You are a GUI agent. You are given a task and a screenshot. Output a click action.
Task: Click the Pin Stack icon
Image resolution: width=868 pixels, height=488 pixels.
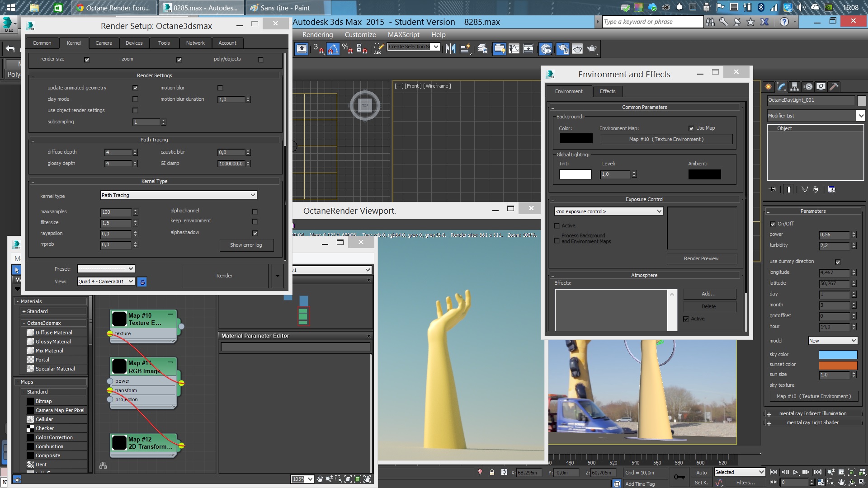773,189
